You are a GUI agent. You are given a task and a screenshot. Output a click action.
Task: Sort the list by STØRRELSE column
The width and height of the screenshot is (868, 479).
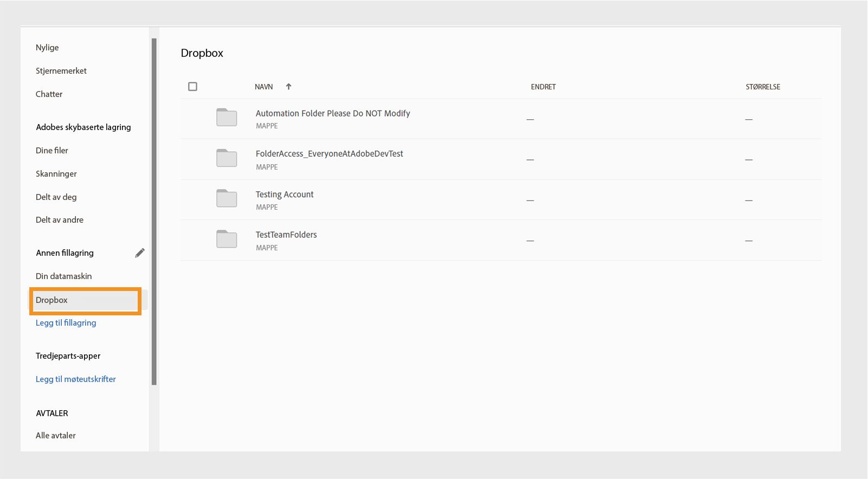tap(763, 87)
